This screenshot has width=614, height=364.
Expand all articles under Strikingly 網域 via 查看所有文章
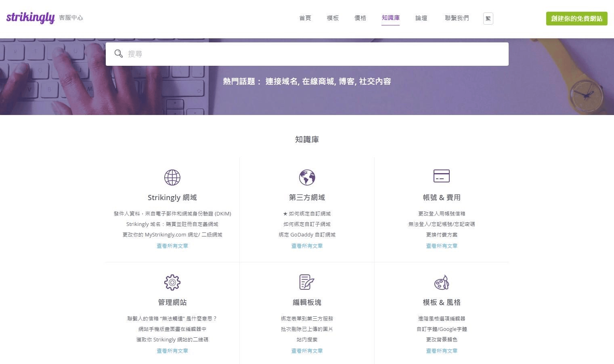pos(172,246)
